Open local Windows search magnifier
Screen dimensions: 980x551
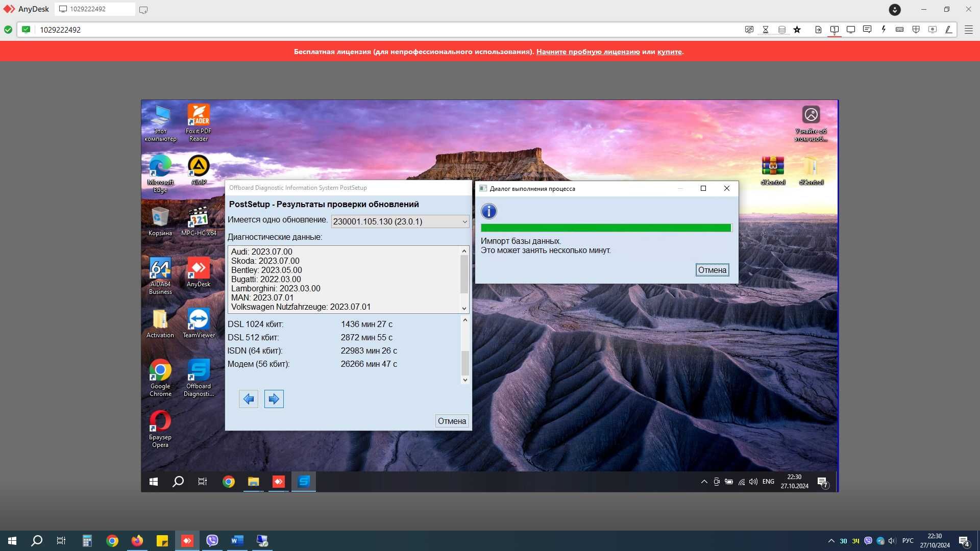[37, 541]
